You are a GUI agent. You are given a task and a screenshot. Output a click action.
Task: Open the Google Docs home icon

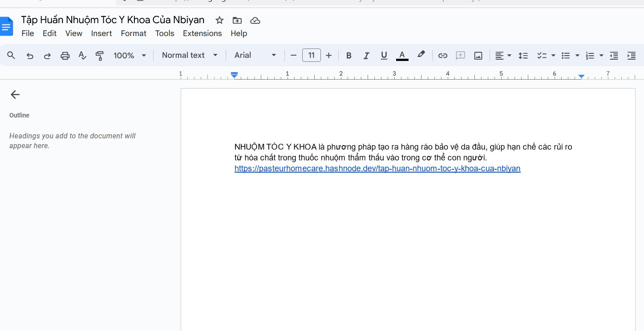point(6,27)
